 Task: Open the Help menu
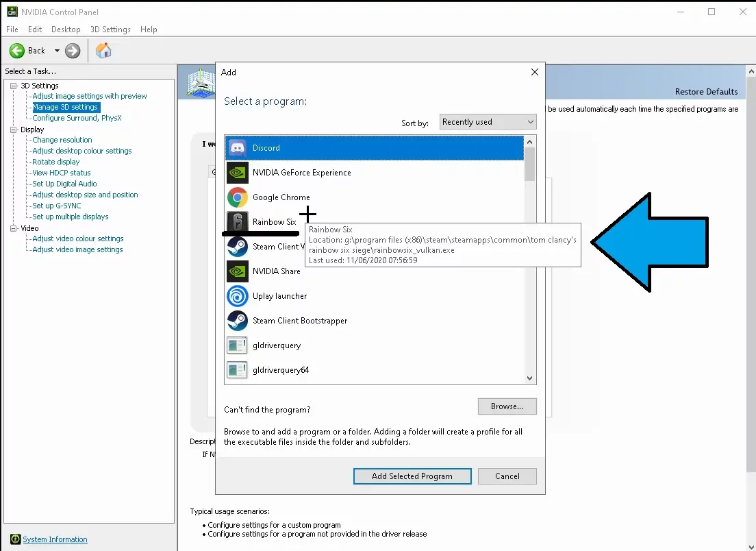149,29
